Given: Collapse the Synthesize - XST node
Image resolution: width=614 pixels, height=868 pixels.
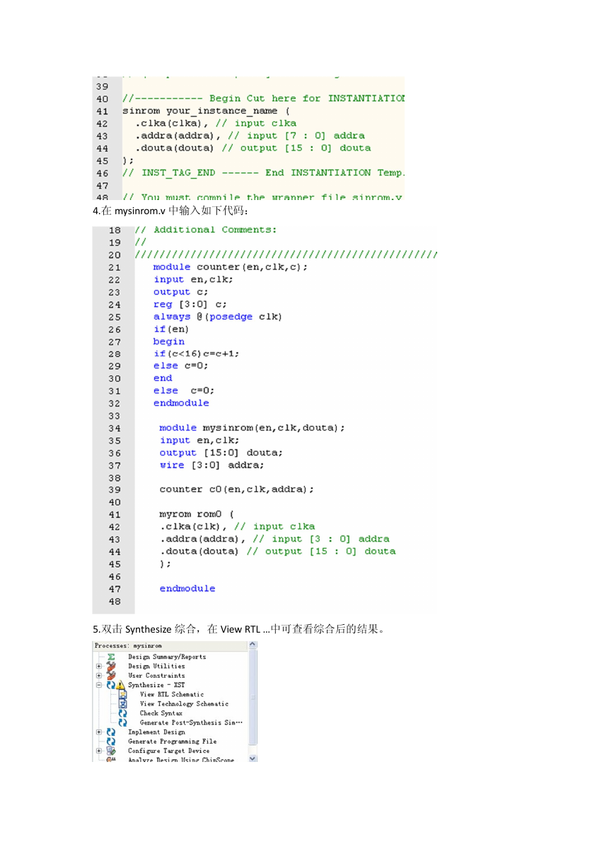Looking at the screenshot, I should coord(98,685).
